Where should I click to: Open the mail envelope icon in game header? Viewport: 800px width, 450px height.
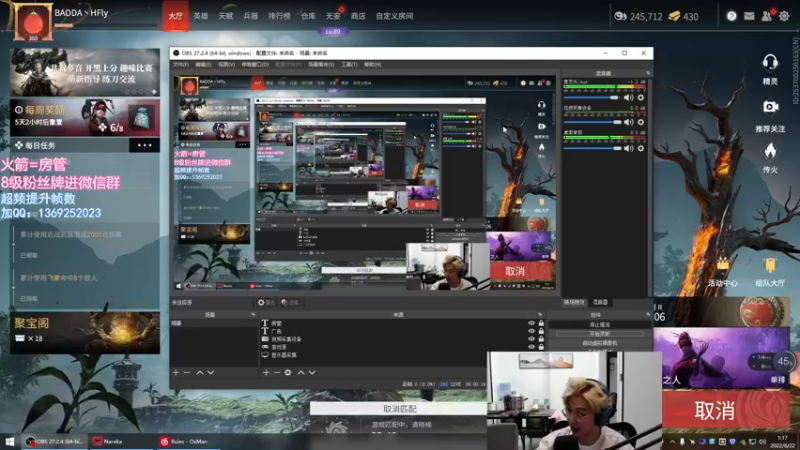click(749, 16)
